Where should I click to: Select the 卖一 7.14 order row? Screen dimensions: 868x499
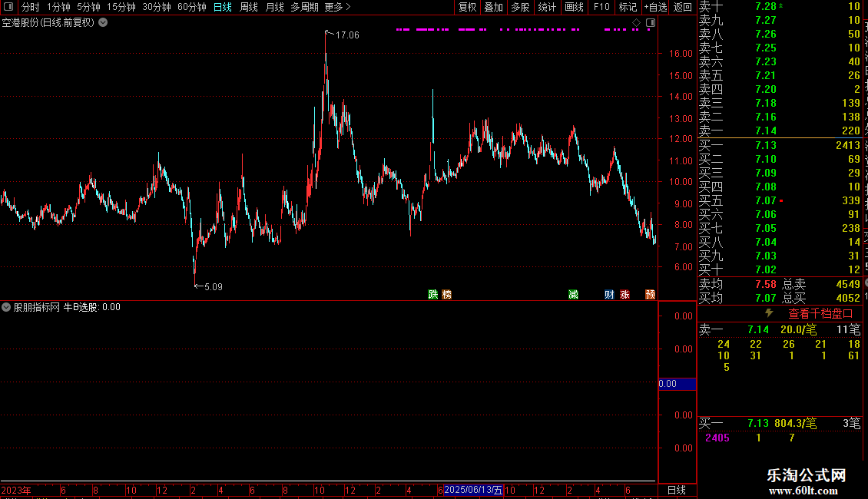(x=780, y=131)
